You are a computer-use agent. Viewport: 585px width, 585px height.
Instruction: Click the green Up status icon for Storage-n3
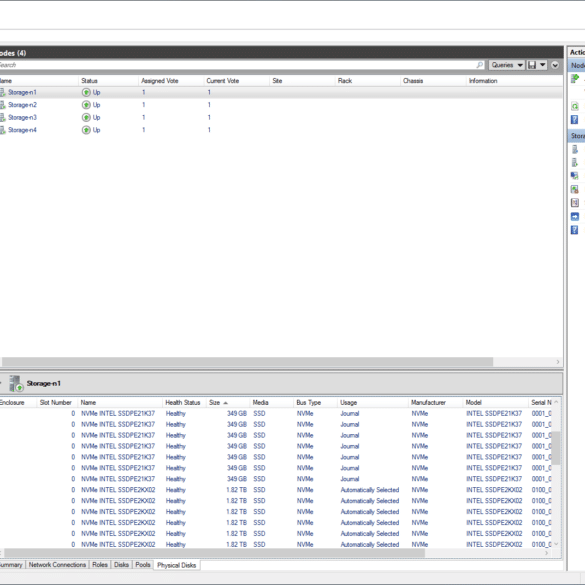pyautogui.click(x=86, y=118)
